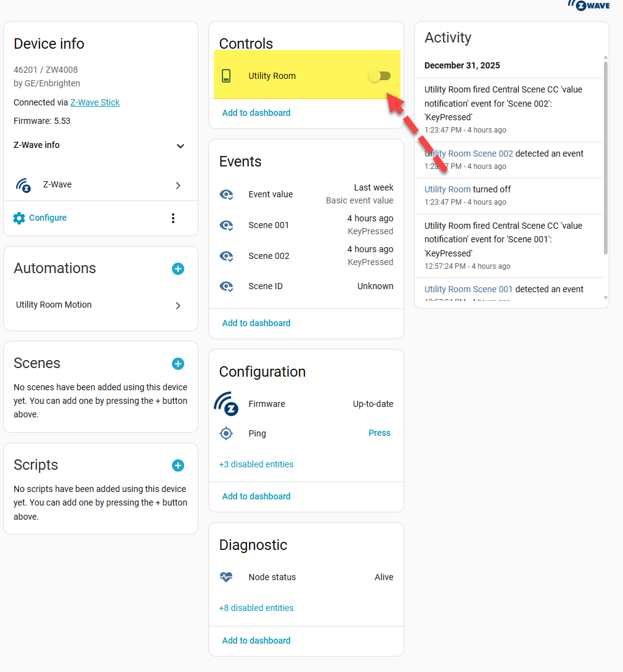Show the 3 disabled configuration entities
The width and height of the screenshot is (623, 672).
click(x=256, y=464)
